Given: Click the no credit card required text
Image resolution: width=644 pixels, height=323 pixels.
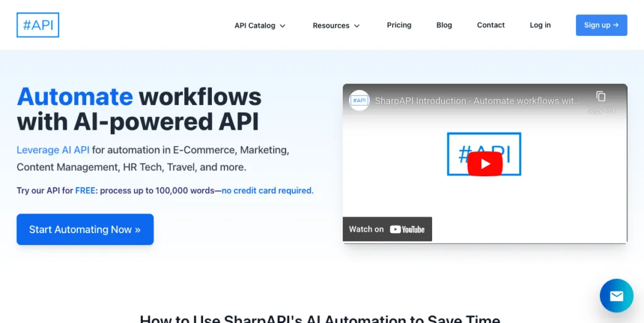Looking at the screenshot, I should 267,191.
